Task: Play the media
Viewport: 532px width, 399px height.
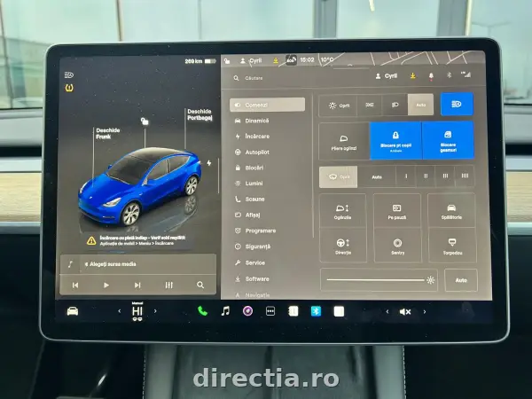Action: [x=106, y=286]
